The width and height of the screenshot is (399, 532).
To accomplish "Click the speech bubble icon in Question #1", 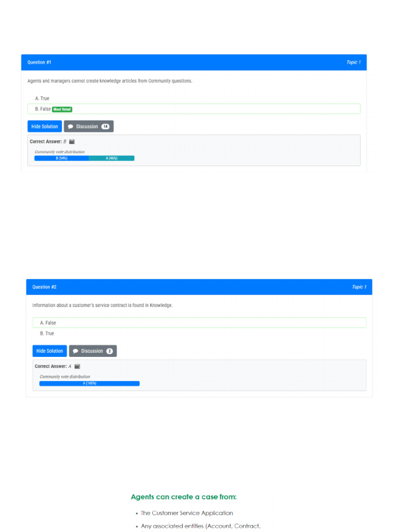I will click(71, 127).
